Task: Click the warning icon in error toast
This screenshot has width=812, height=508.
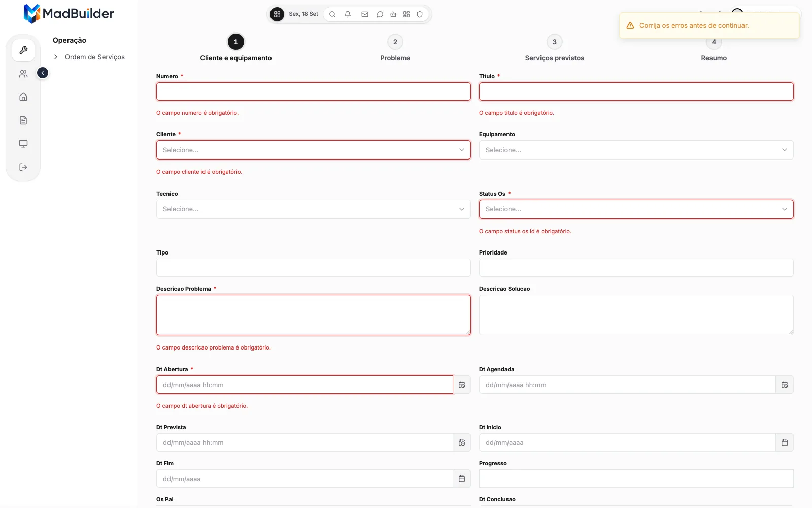Action: click(630, 25)
